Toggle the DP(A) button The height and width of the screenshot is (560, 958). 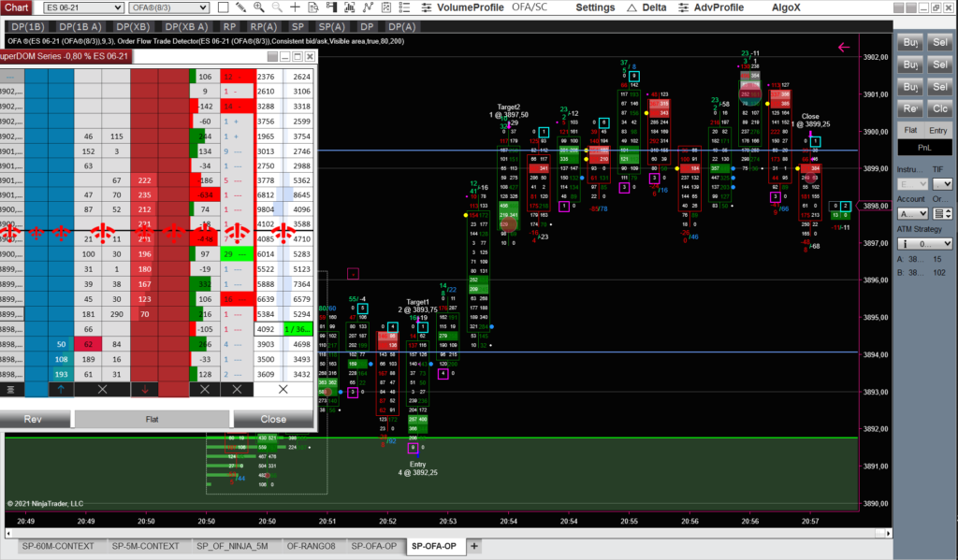(x=401, y=27)
